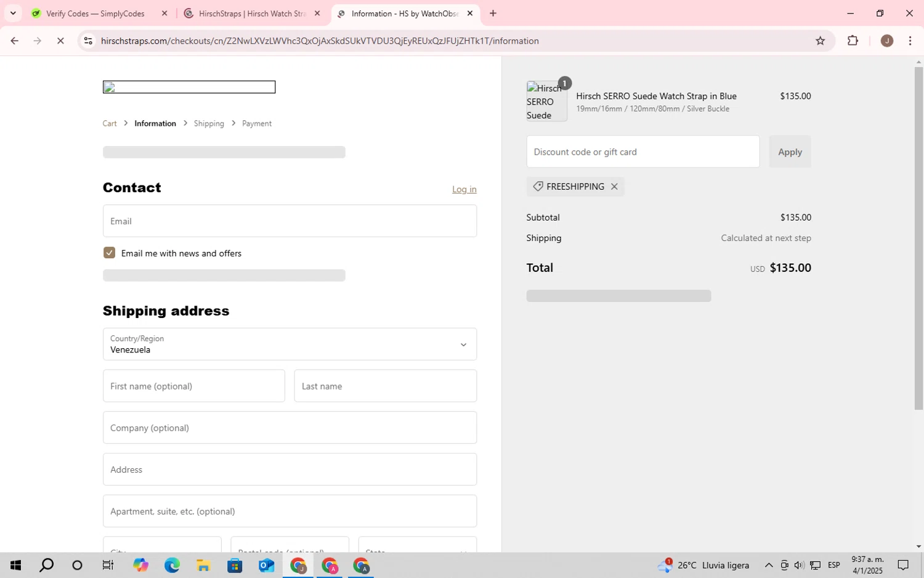Screen dimensions: 924x578
Task: Select Payment breadcrumb step
Action: coord(257,123)
